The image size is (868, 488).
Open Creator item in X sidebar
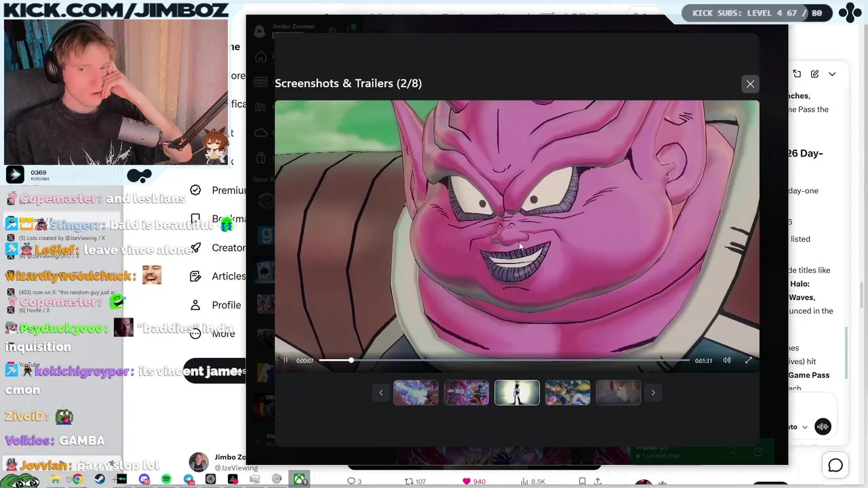point(218,248)
